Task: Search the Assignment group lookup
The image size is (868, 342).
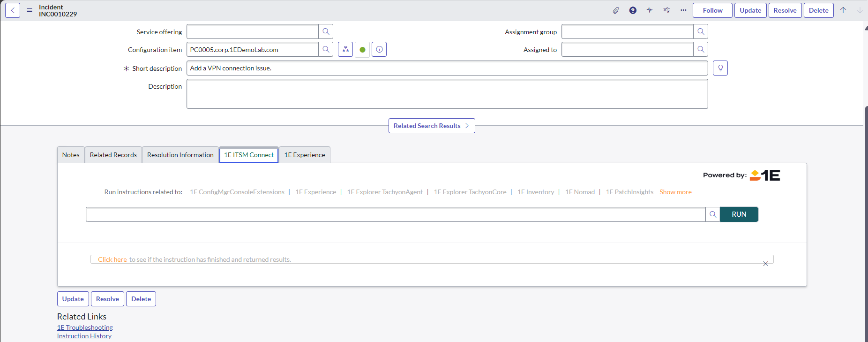Action: 701,31
